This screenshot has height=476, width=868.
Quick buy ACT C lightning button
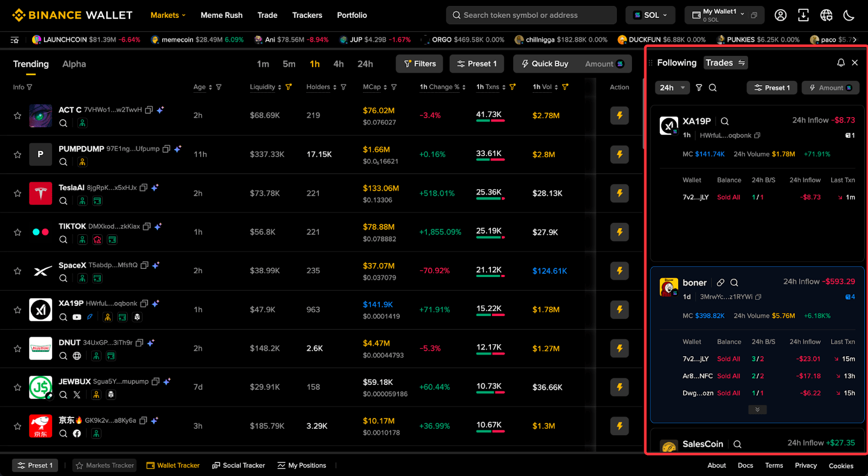tap(620, 115)
